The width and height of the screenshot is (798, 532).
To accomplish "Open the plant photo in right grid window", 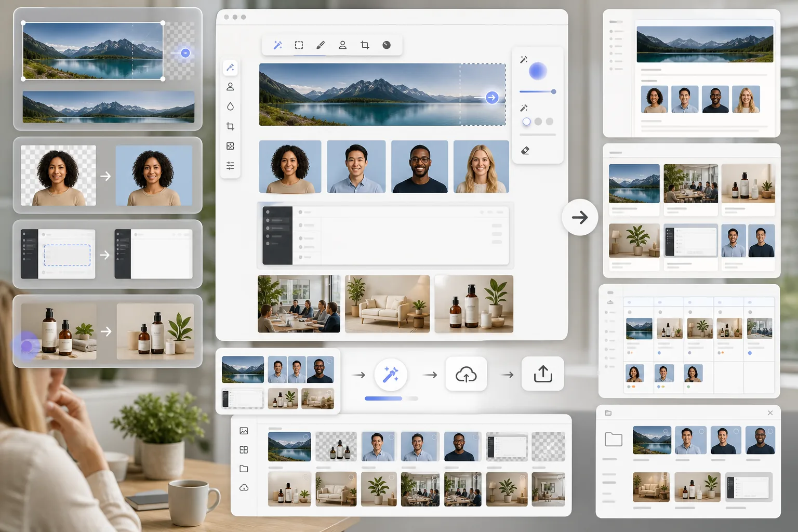I will point(634,241).
